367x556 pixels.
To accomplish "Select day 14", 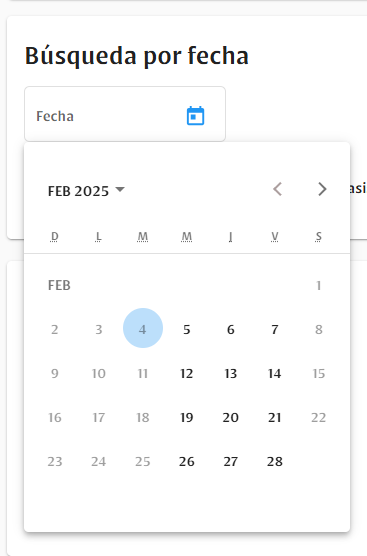I will [274, 373].
